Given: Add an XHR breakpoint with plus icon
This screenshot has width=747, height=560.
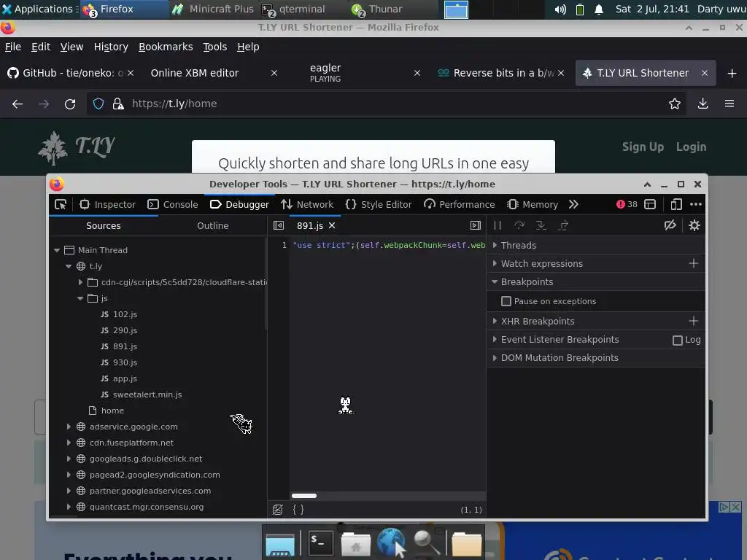Looking at the screenshot, I should 694,322.
